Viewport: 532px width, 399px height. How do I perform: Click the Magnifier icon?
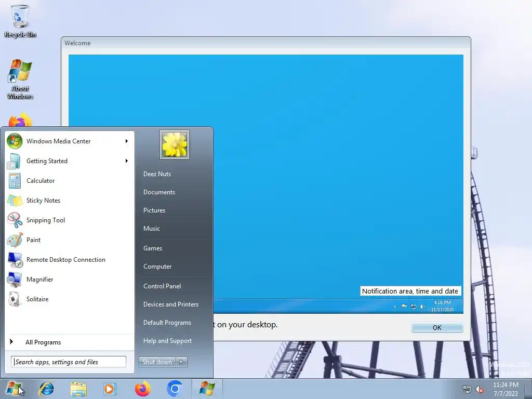click(x=15, y=279)
